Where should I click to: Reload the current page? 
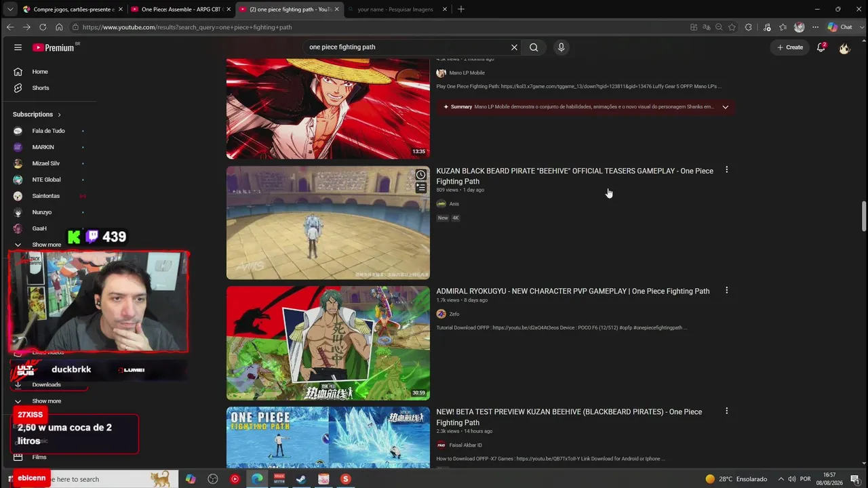pos(43,27)
